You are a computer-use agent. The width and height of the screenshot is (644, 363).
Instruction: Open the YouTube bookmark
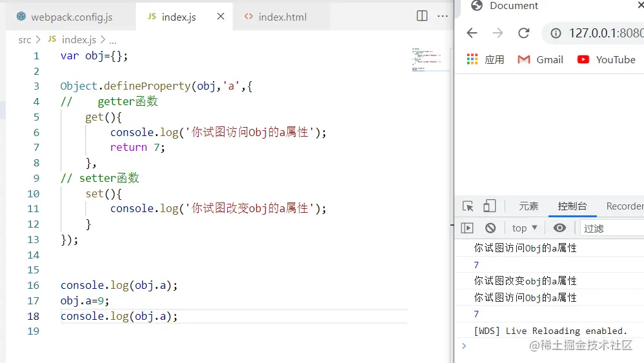pyautogui.click(x=606, y=59)
